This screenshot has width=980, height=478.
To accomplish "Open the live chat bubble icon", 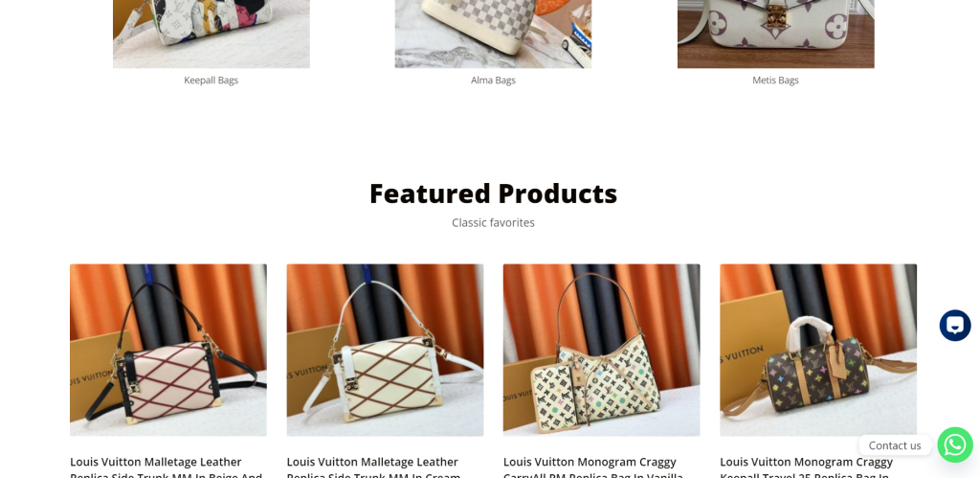I will coord(955,326).
